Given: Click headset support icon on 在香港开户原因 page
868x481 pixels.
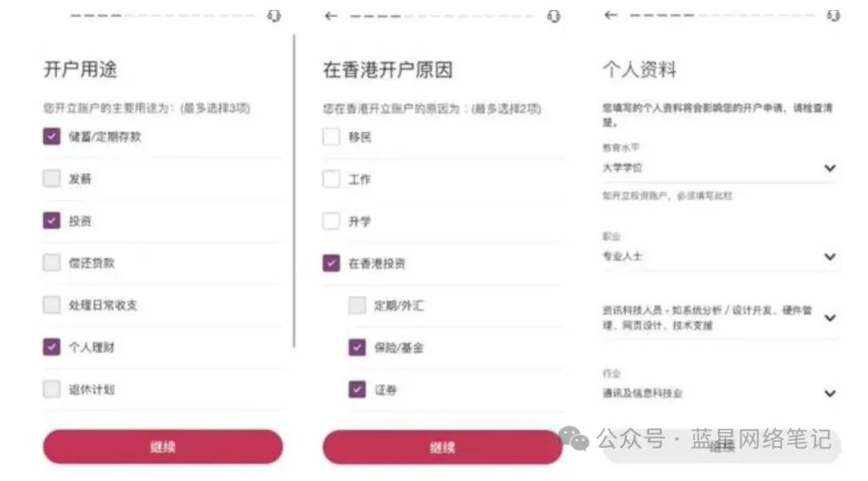Looking at the screenshot, I should 553,16.
